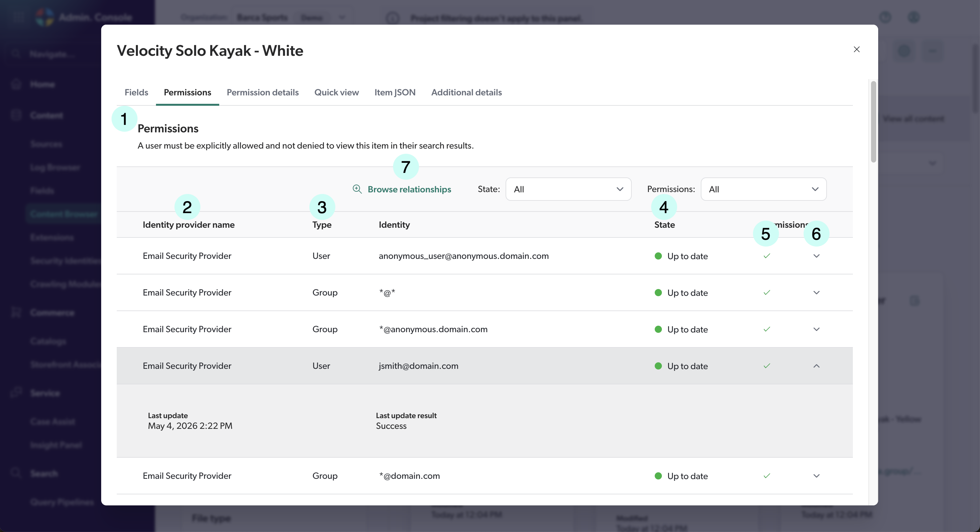Select the Permissions tab
This screenshot has width=980, height=532.
[187, 92]
